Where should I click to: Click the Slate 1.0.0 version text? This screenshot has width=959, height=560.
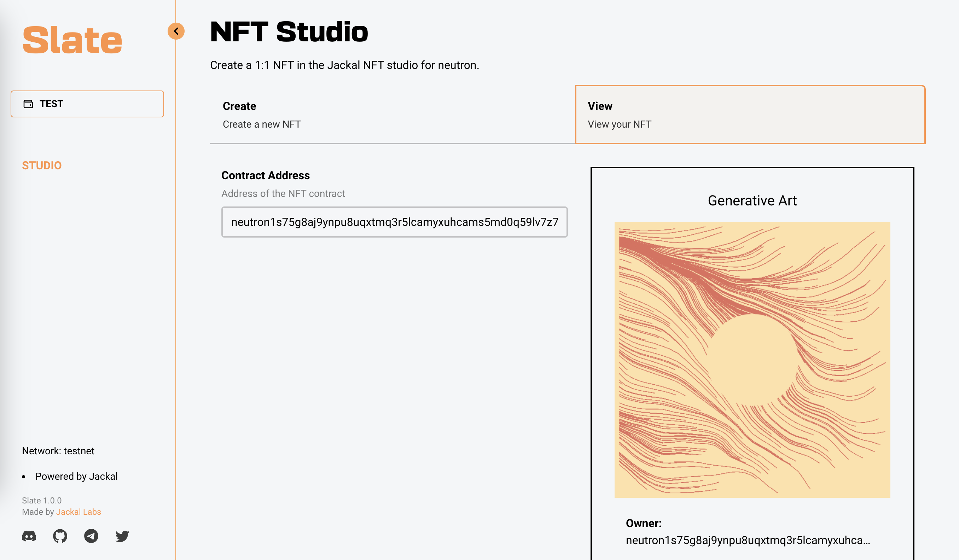tap(41, 500)
